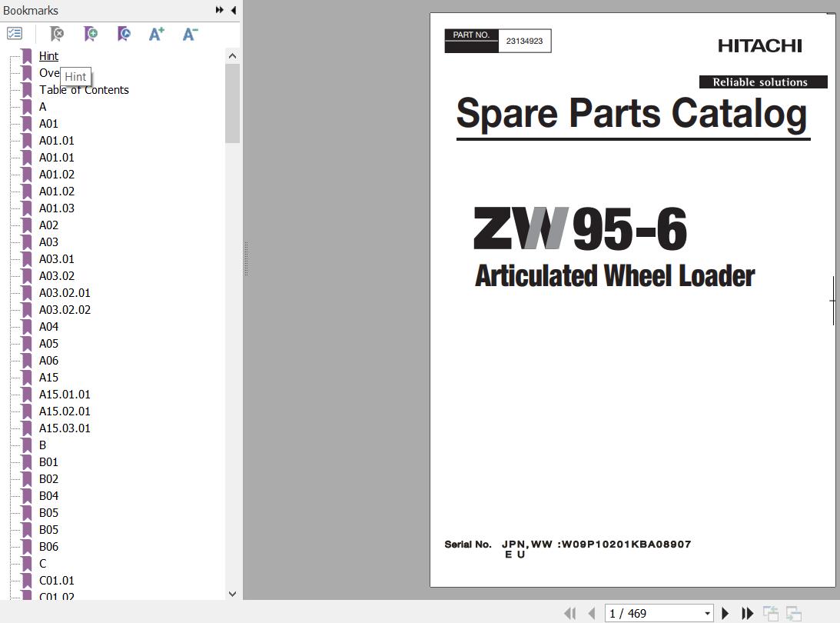Collapse the bookmarks panel with left arrow

(x=234, y=10)
